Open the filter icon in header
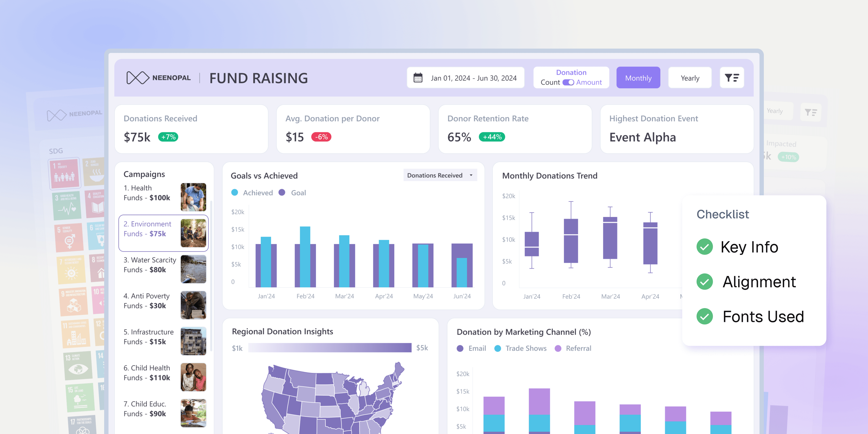 [731, 78]
